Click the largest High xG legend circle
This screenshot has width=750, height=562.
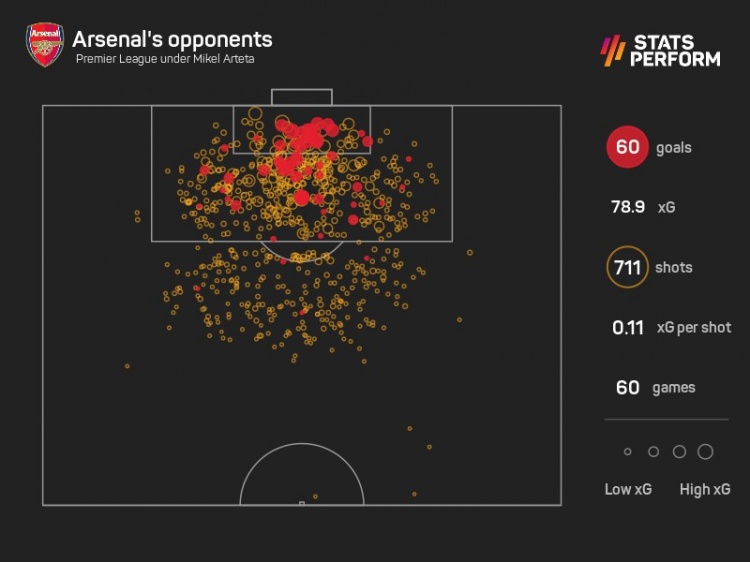[705, 452]
